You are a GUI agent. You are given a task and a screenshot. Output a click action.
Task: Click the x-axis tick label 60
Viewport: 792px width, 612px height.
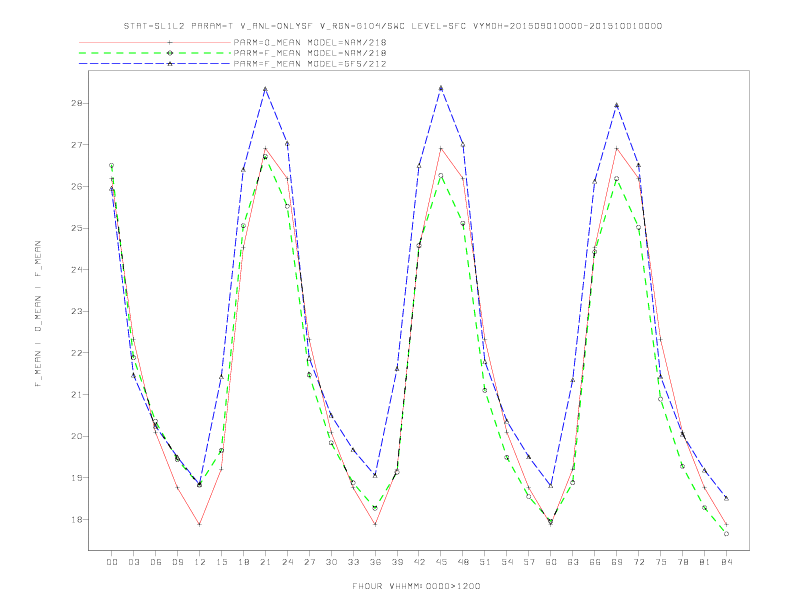point(551,562)
